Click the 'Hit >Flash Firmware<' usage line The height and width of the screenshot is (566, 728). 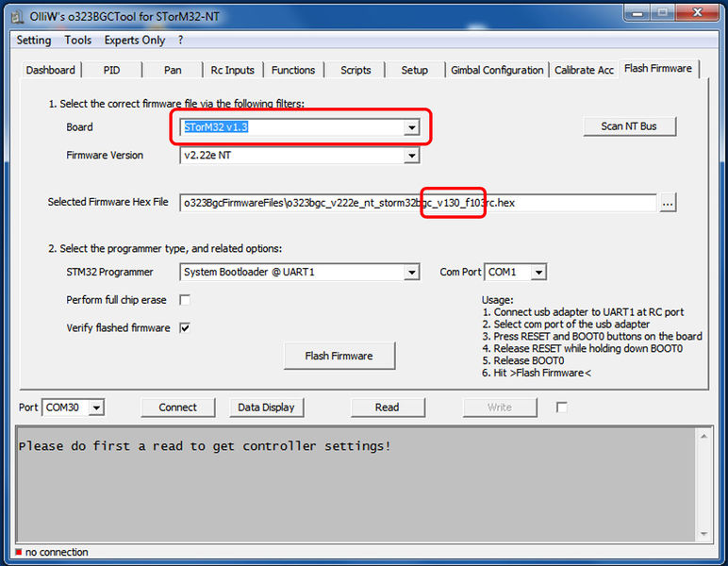click(x=537, y=373)
